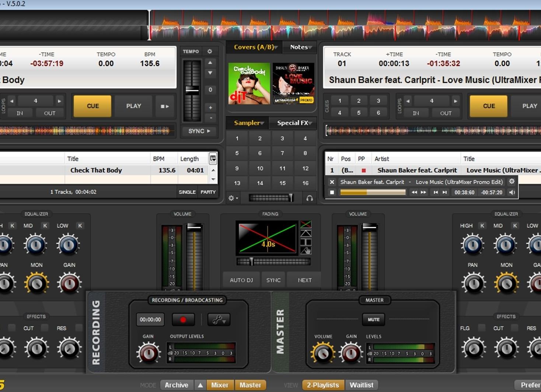Select the Waitlist view
Screen dimensions: 541x392
click(x=361, y=385)
